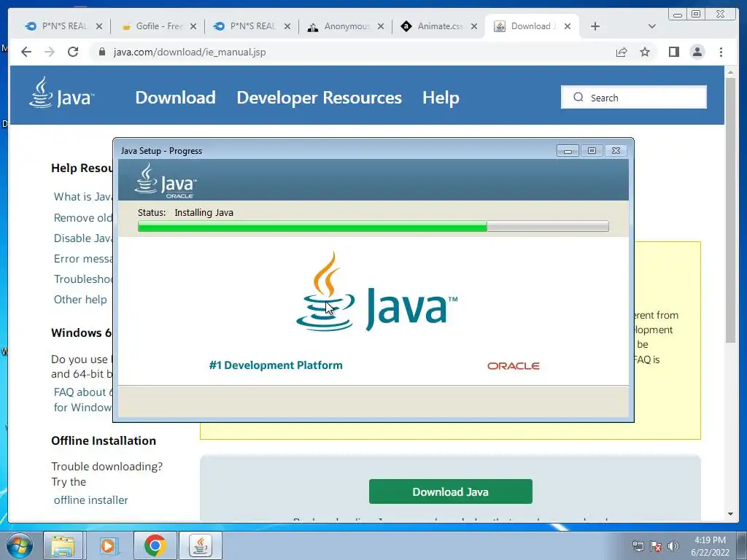This screenshot has height=560, width=747.
Task: Click the '#1 Development Platform' text
Action: click(276, 365)
